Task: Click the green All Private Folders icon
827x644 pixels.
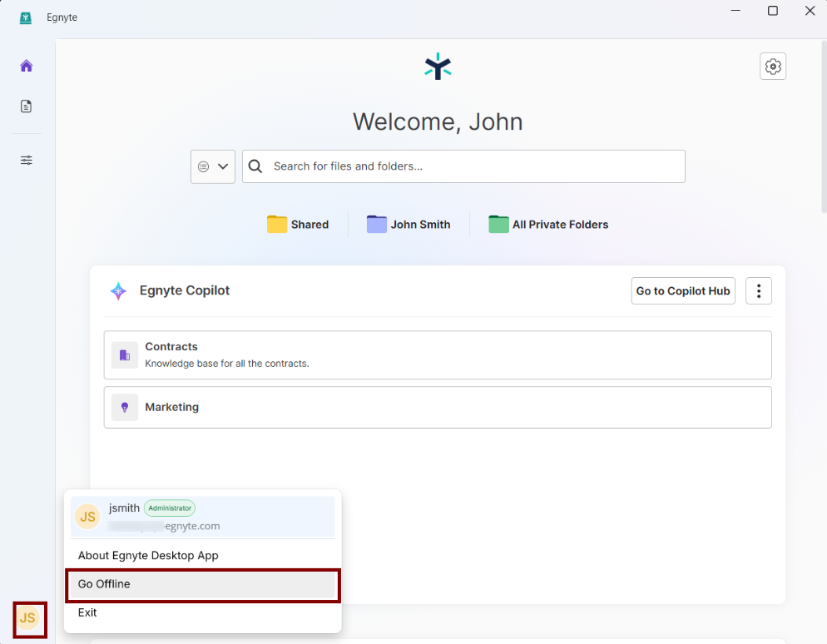Action: coord(498,224)
